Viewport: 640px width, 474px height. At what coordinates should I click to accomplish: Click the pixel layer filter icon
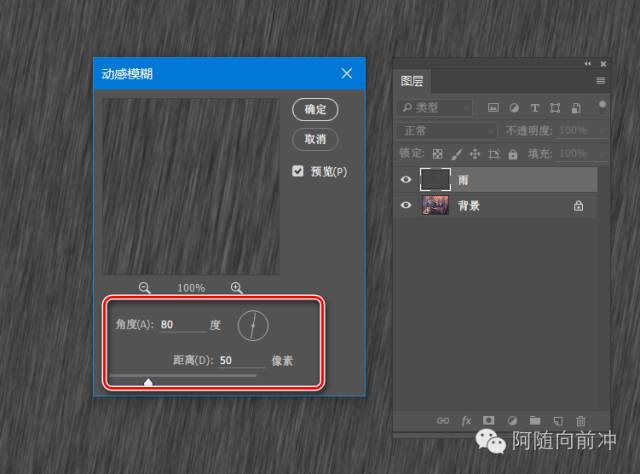coord(493,107)
